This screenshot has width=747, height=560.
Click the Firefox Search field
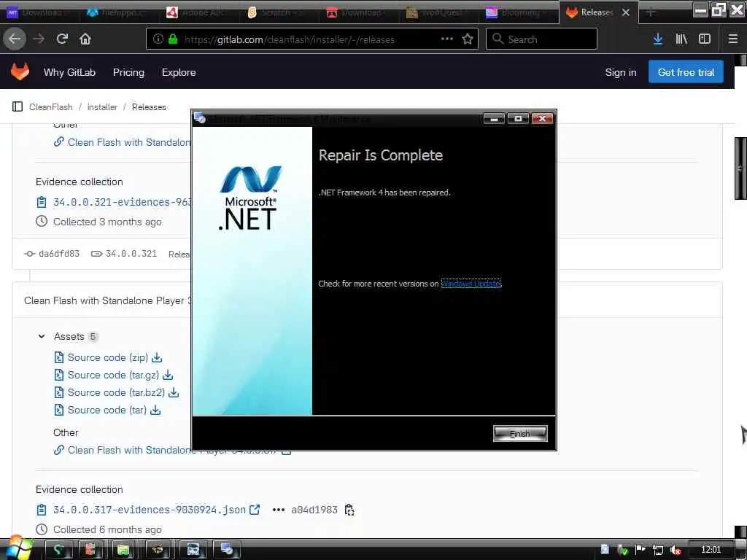541,39
